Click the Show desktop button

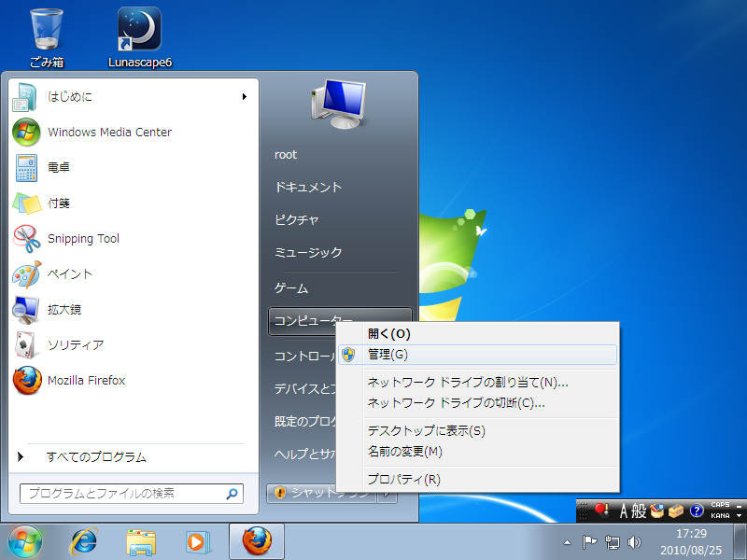(x=740, y=542)
